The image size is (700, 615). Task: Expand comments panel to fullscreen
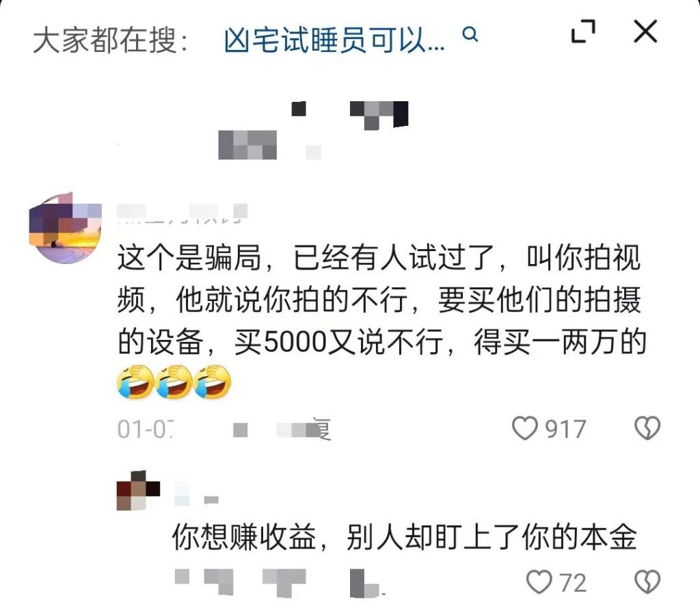point(583,31)
